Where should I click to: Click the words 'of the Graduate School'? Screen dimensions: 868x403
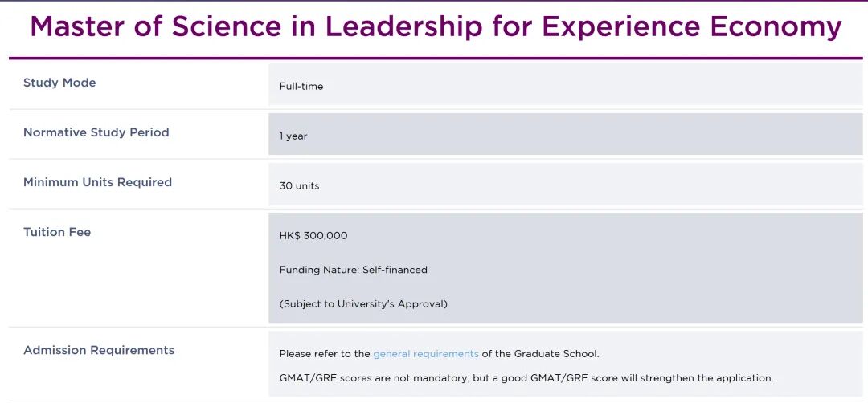click(540, 354)
